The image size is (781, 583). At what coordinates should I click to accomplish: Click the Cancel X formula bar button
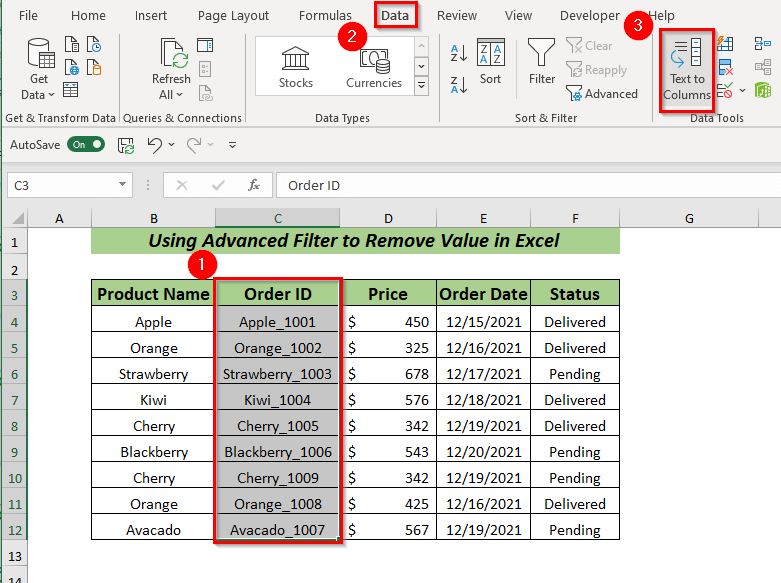pyautogui.click(x=182, y=185)
